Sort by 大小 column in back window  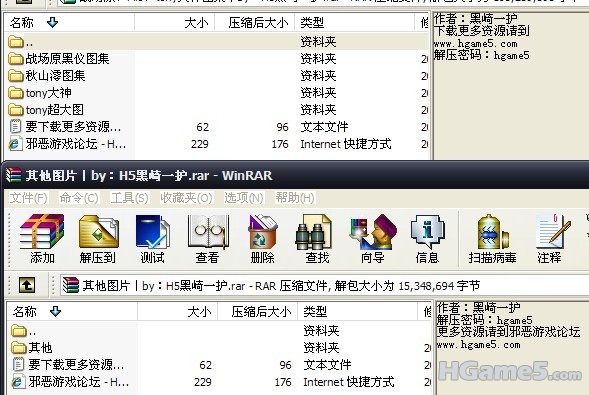[175, 23]
